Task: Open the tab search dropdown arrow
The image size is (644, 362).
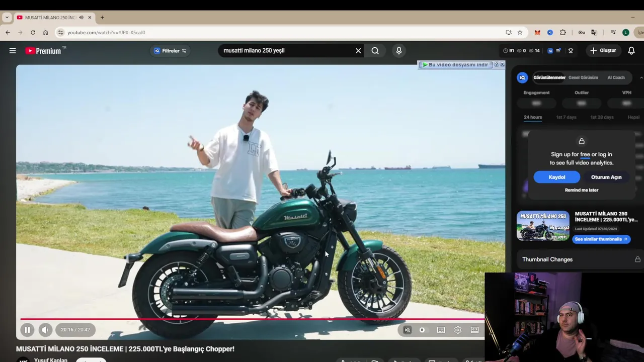Action: 7,18
